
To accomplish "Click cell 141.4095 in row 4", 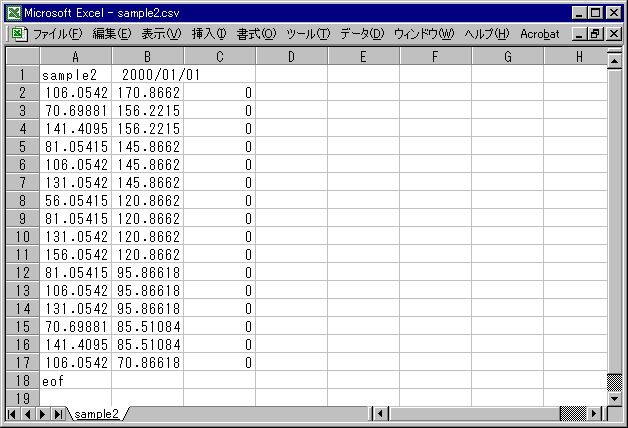I will coord(75,129).
